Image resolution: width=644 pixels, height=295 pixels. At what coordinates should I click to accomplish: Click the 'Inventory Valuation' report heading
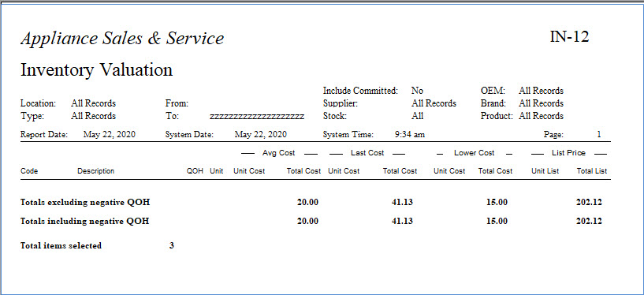96,70
